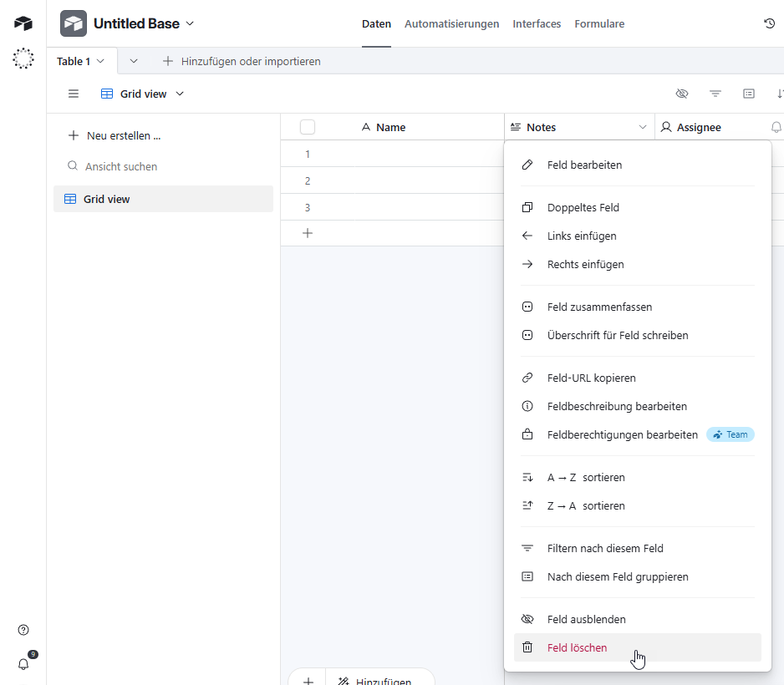This screenshot has width=784, height=685.
Task: Open the Grid view dropdown
Action: pos(142,94)
